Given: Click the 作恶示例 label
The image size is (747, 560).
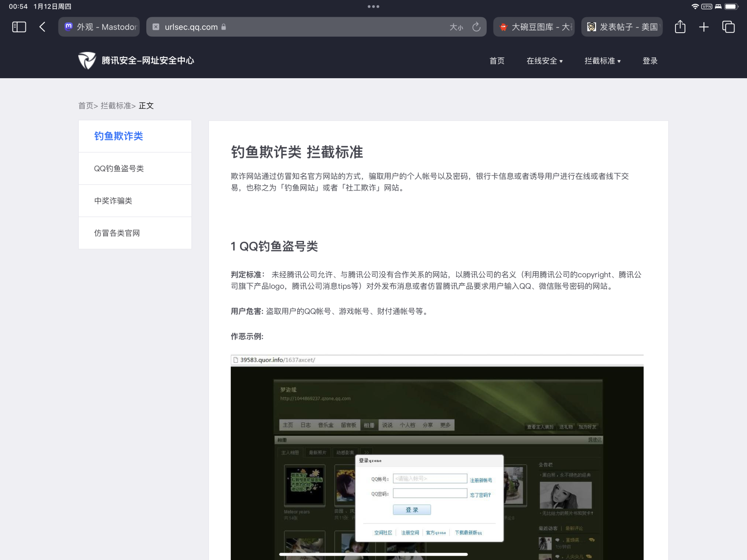Looking at the screenshot, I should click(x=247, y=336).
